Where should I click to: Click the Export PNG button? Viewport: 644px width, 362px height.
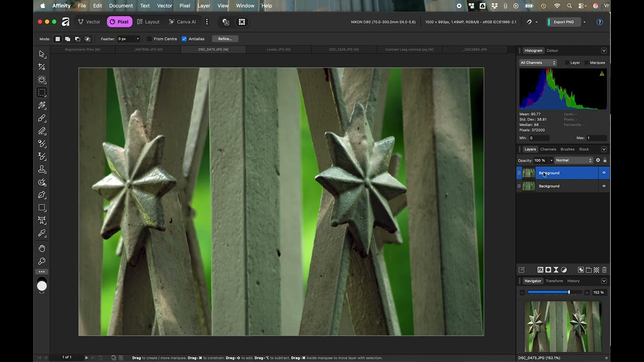[563, 22]
